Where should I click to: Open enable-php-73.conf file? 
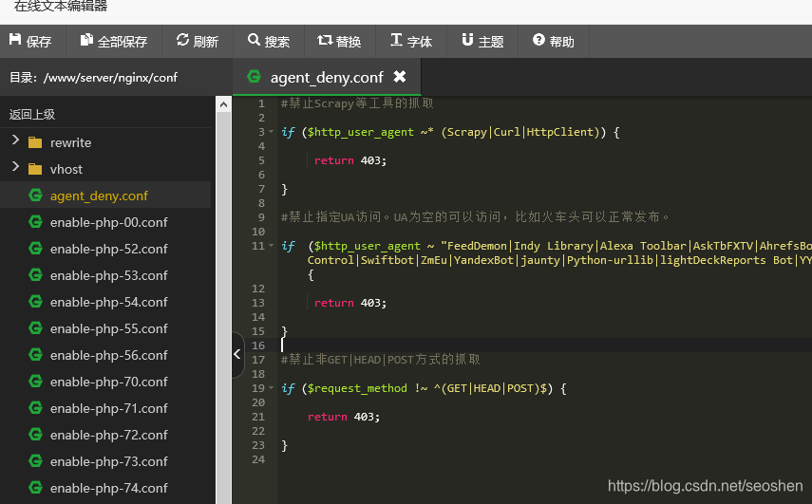click(109, 461)
